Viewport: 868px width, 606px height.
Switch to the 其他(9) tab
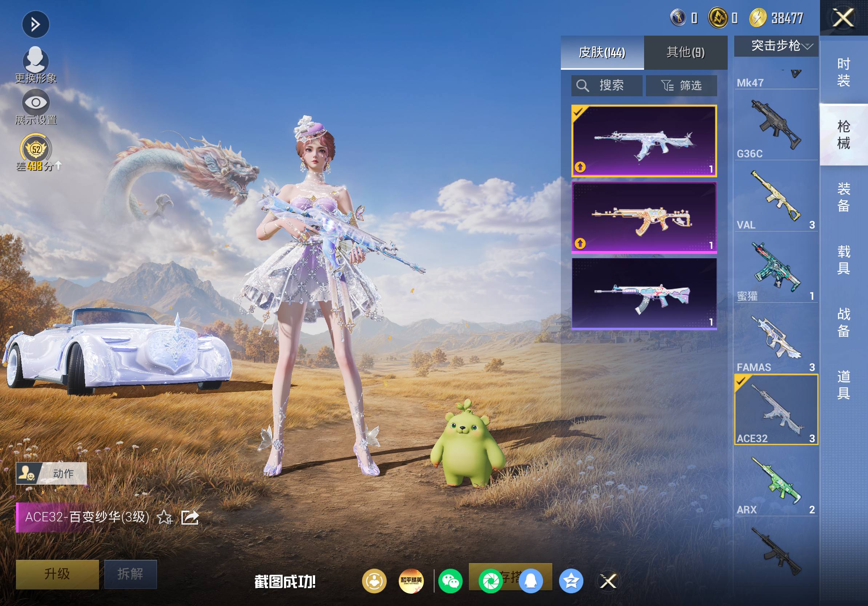[x=686, y=53]
